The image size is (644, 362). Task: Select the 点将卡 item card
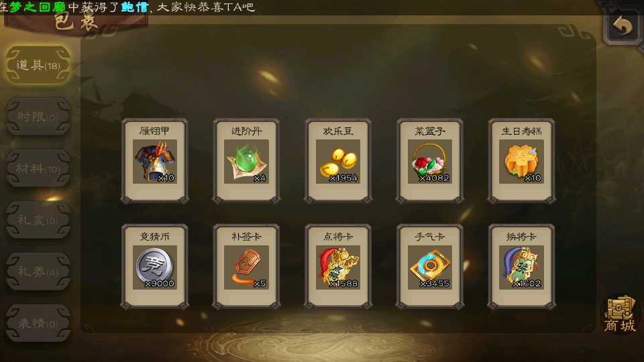coord(338,266)
